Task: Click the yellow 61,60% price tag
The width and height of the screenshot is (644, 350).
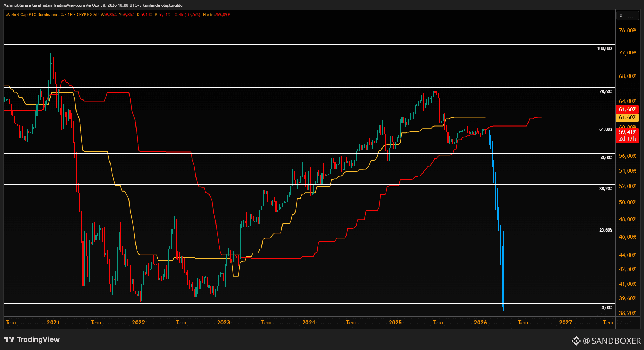Action: (x=627, y=117)
